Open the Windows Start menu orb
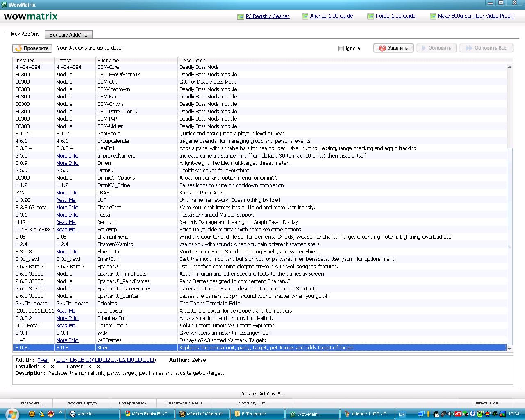 tap(12, 414)
